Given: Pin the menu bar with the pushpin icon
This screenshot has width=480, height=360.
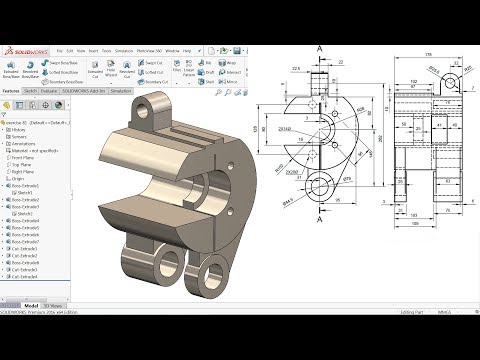Looking at the screenshot, I should pyautogui.click(x=199, y=51).
